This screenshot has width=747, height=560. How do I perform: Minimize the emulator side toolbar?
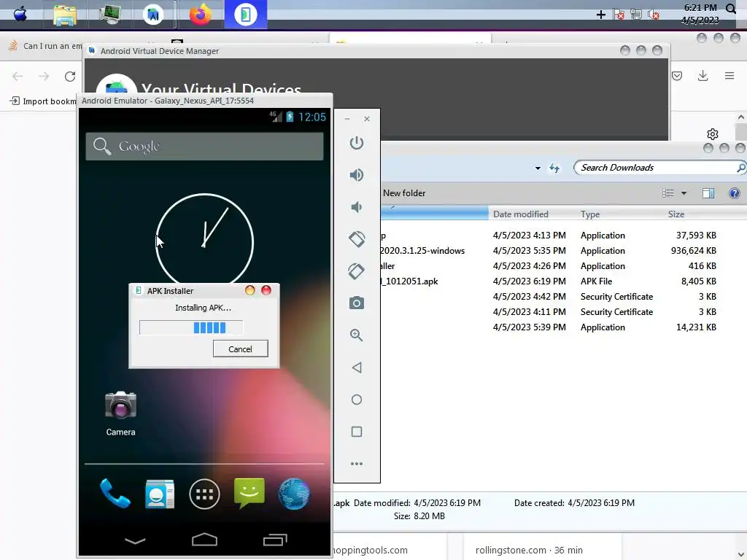coord(347,119)
